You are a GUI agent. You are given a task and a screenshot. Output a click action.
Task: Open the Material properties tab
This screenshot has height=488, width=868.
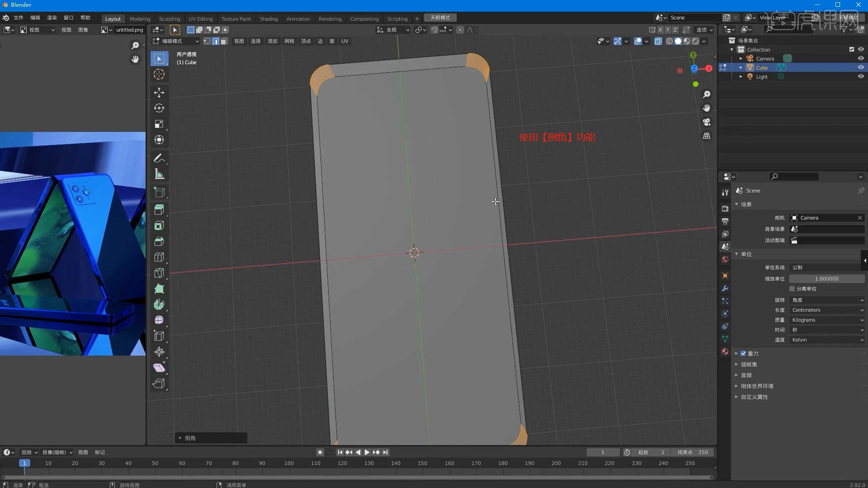tap(725, 352)
